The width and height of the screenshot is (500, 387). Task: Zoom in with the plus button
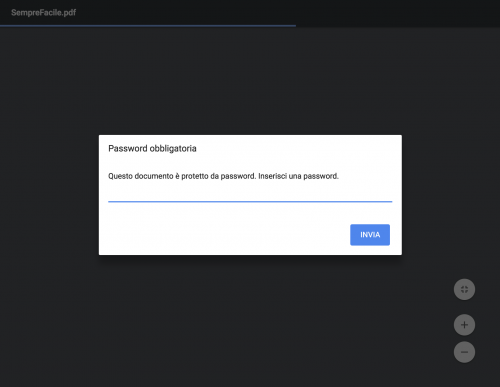click(x=464, y=325)
